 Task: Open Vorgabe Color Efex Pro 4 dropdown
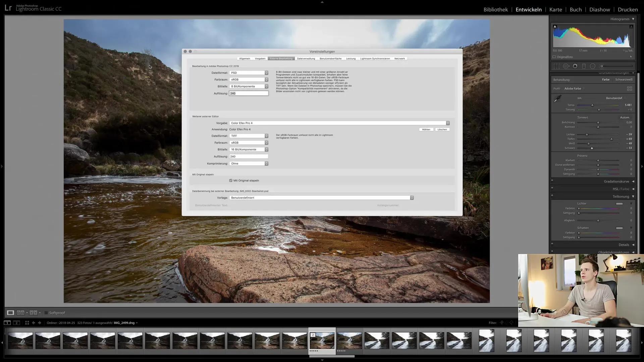pyautogui.click(x=339, y=123)
